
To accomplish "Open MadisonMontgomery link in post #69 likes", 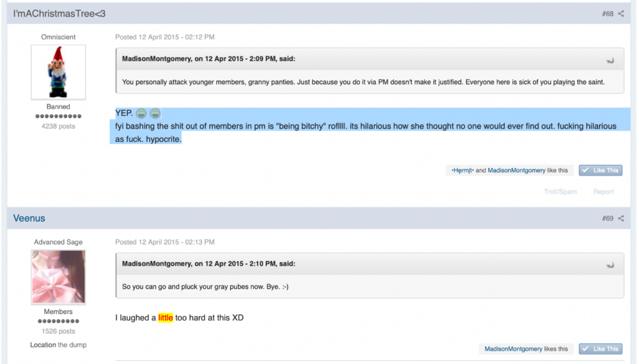I will (513, 349).
